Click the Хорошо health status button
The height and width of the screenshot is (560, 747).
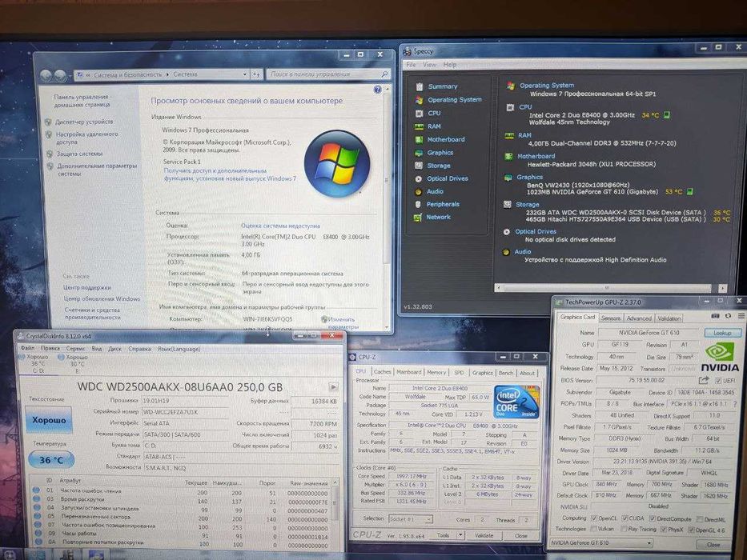49,420
